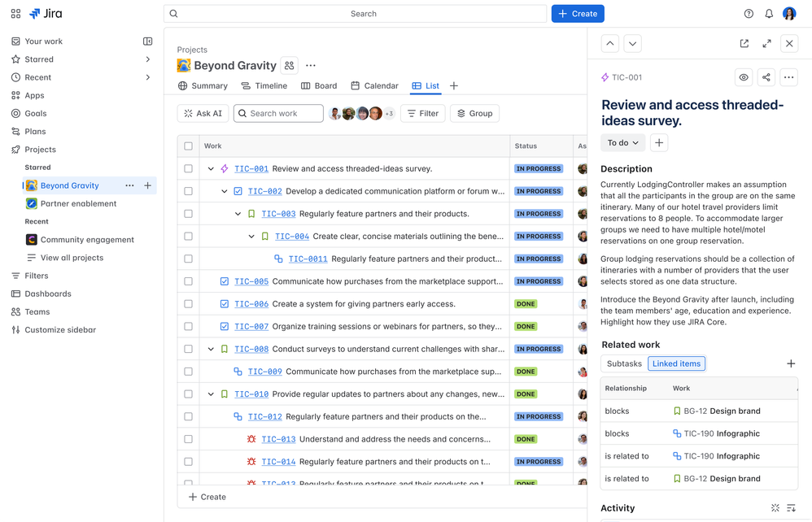Screen dimensions: 812x522
Task: Check the TIC-006 row checkbox
Action: click(189, 304)
